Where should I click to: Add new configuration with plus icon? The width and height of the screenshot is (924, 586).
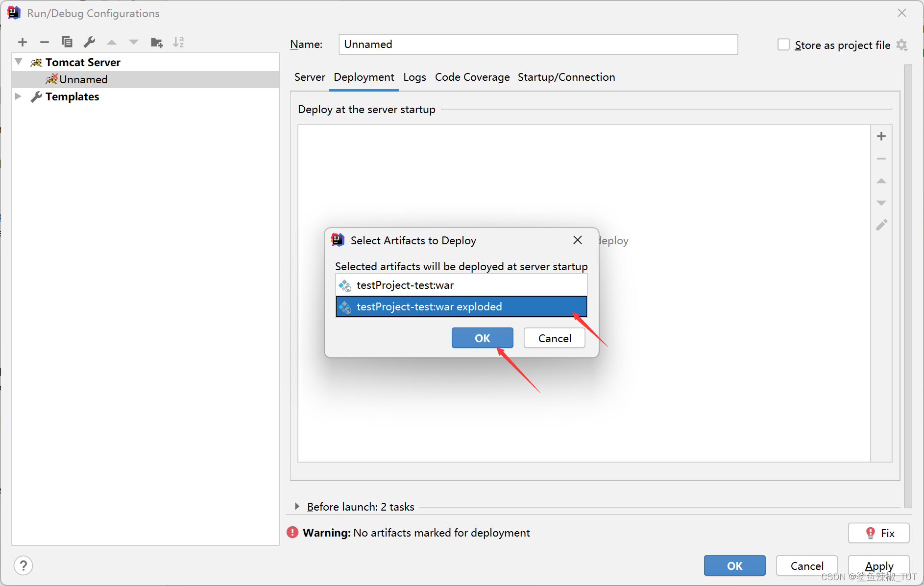(23, 42)
